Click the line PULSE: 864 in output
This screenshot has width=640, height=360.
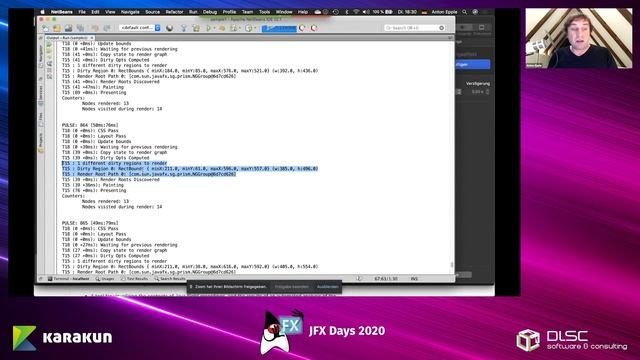tap(90, 125)
